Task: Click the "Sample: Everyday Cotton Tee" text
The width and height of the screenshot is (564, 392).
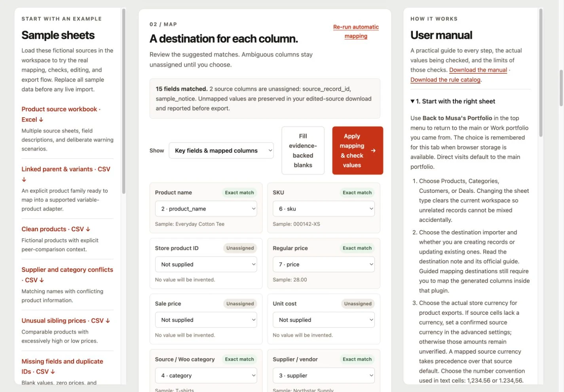Action: tap(190, 224)
